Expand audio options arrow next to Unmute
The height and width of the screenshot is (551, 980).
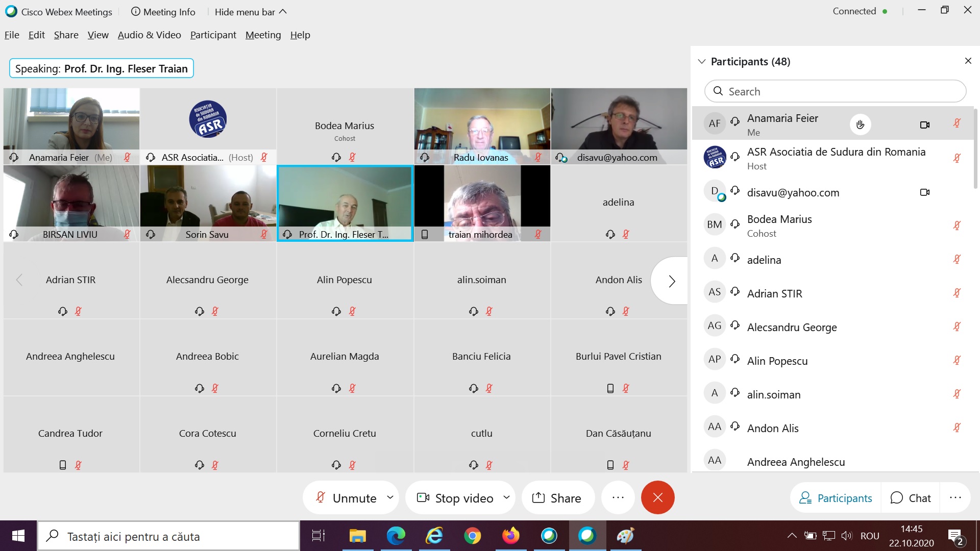click(390, 497)
